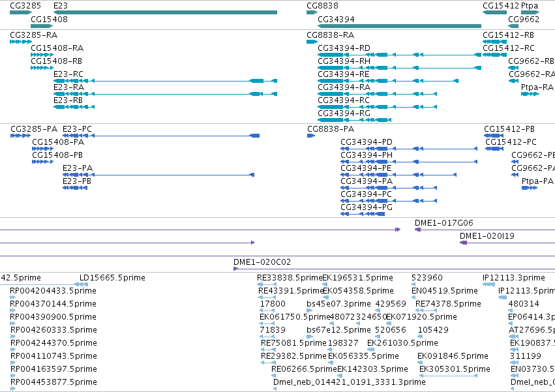Select EST RP004453877.5prime
The height and width of the screenshot is (392, 555).
click(x=53, y=382)
